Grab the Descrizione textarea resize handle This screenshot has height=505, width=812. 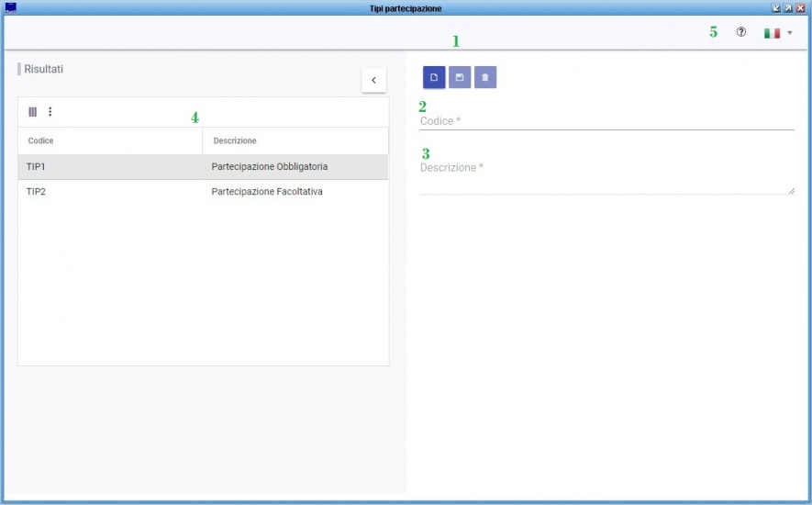point(791,191)
